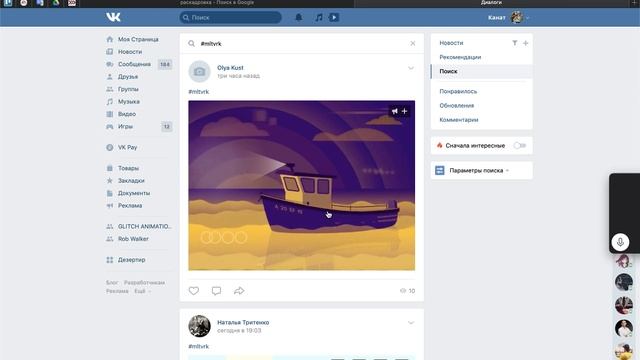Click Наталья Тритенко's avatar
640x360 pixels.
tap(199, 326)
